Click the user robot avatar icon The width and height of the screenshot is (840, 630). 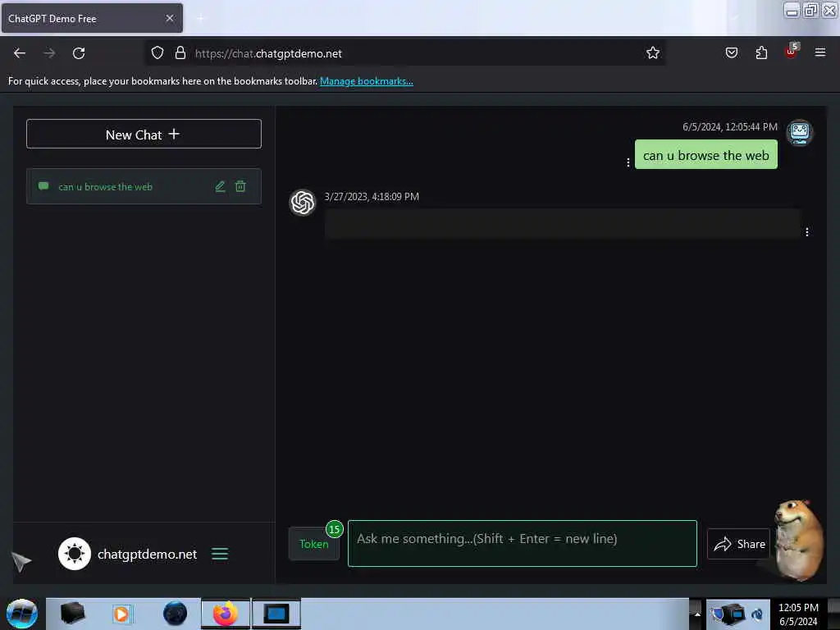(799, 132)
